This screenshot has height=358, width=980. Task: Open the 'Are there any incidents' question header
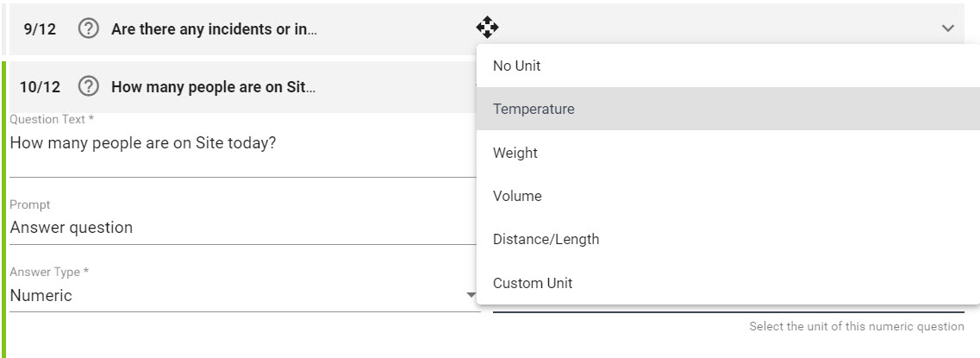tap(214, 28)
